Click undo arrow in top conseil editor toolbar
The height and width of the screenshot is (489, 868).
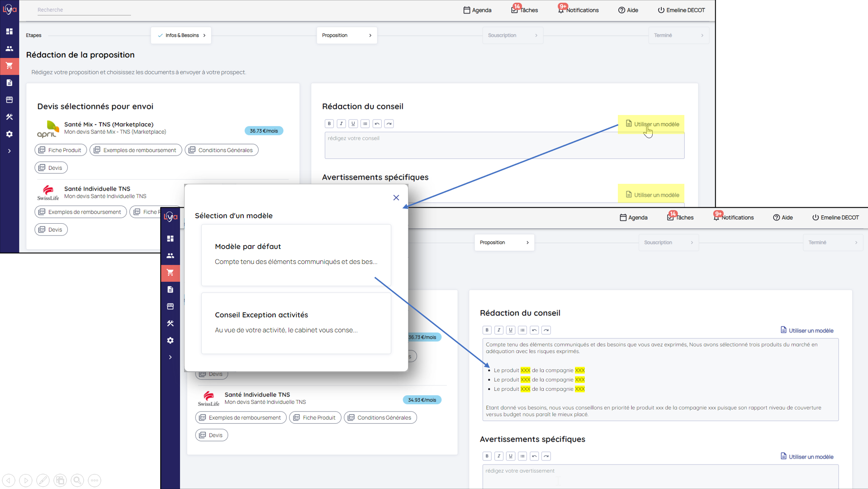[377, 124]
